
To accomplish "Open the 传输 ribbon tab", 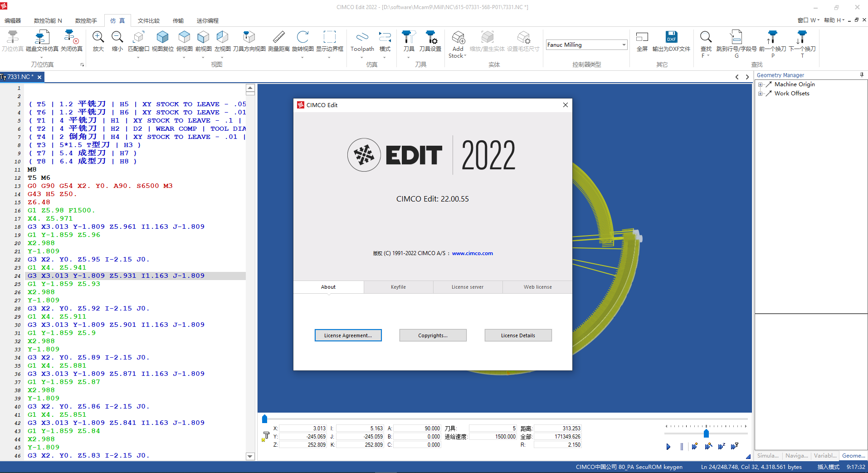I will click(x=178, y=21).
